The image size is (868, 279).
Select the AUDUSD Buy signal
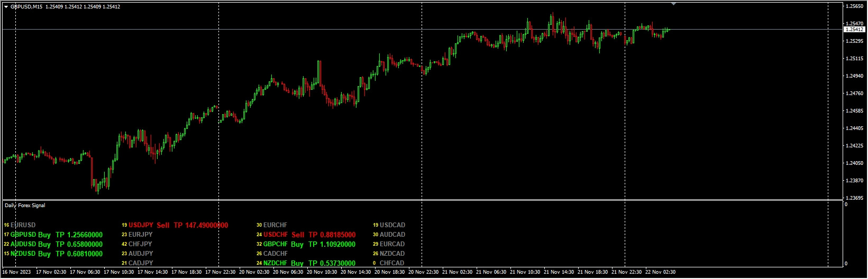(x=31, y=244)
